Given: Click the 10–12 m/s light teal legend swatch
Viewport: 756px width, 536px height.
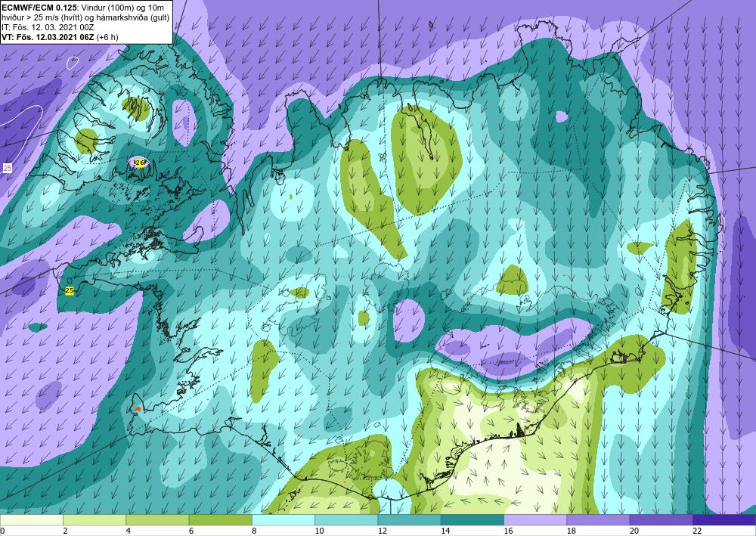Looking at the screenshot, I should click(x=346, y=520).
